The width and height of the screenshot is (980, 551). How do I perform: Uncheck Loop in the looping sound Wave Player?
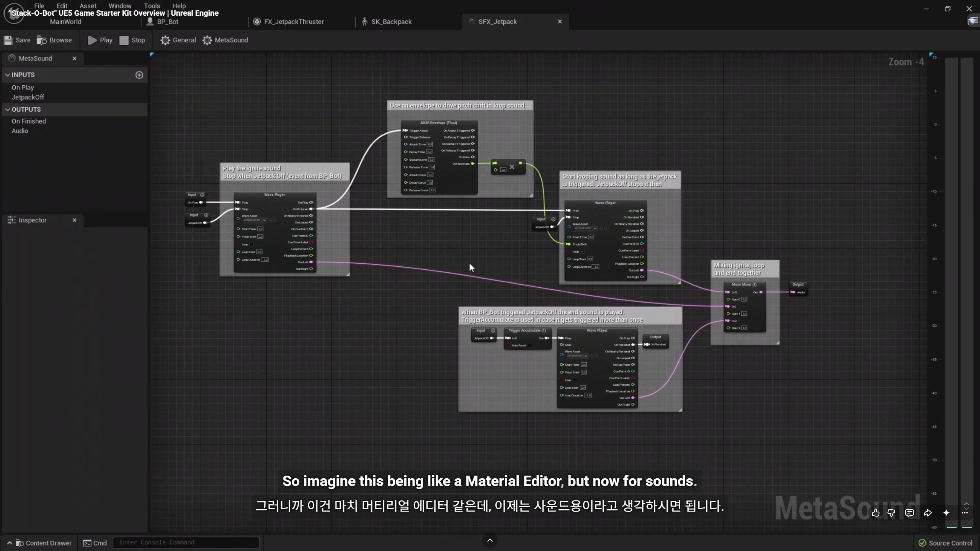tap(582, 251)
